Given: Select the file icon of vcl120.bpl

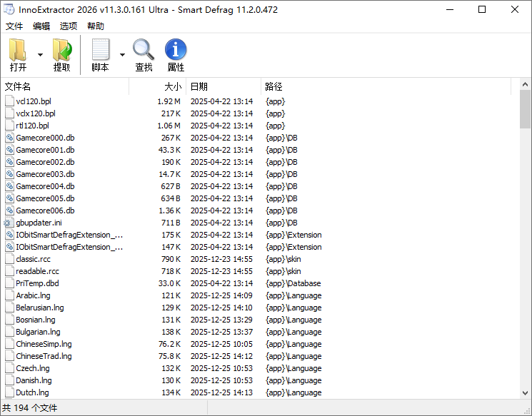Looking at the screenshot, I should click(x=9, y=101).
